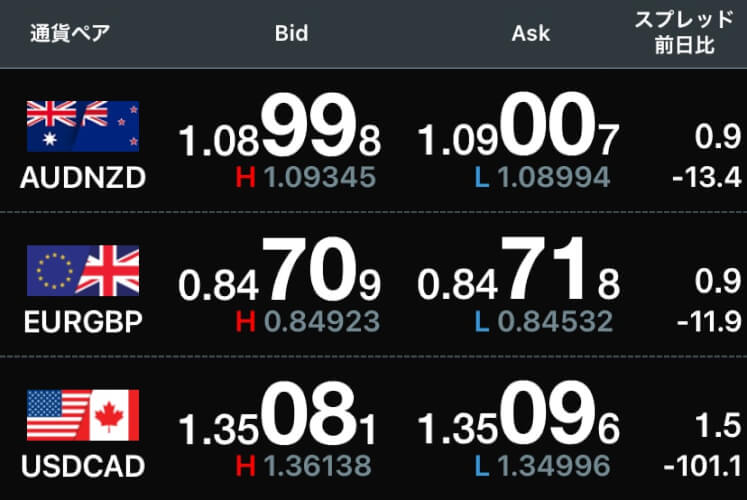Click the red H marker in EURGBP row
Screen dimensions: 747x500
[x=245, y=322]
